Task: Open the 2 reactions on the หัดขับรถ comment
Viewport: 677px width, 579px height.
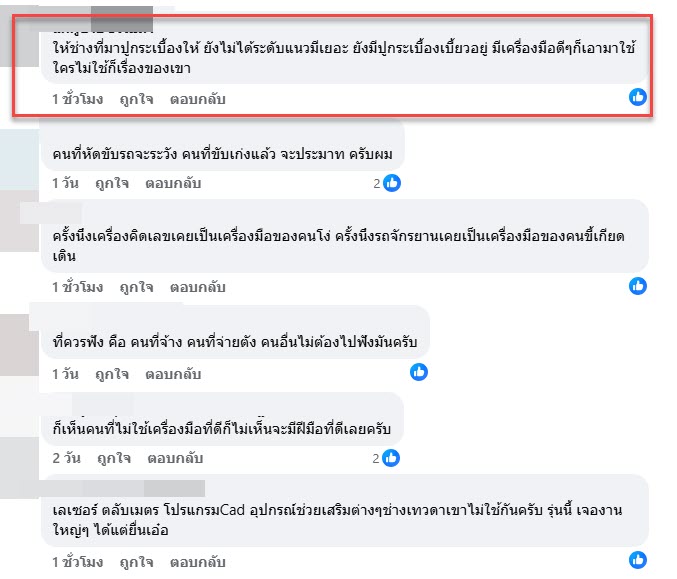Action: tap(387, 183)
